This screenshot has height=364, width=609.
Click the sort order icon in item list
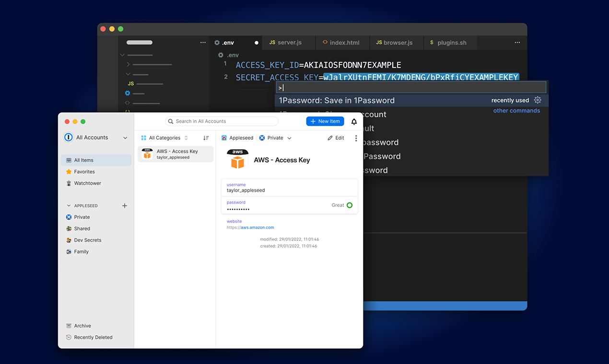pos(206,138)
